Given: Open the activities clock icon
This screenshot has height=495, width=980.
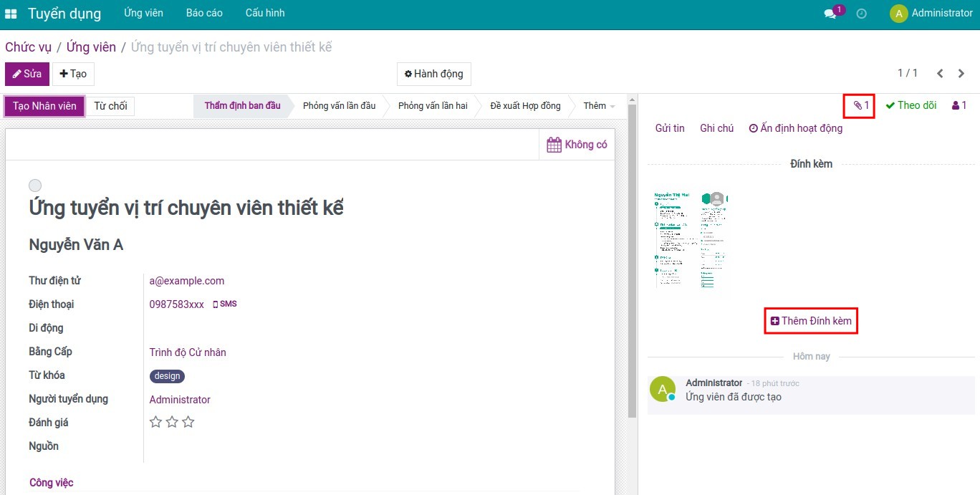Looking at the screenshot, I should click(x=862, y=14).
